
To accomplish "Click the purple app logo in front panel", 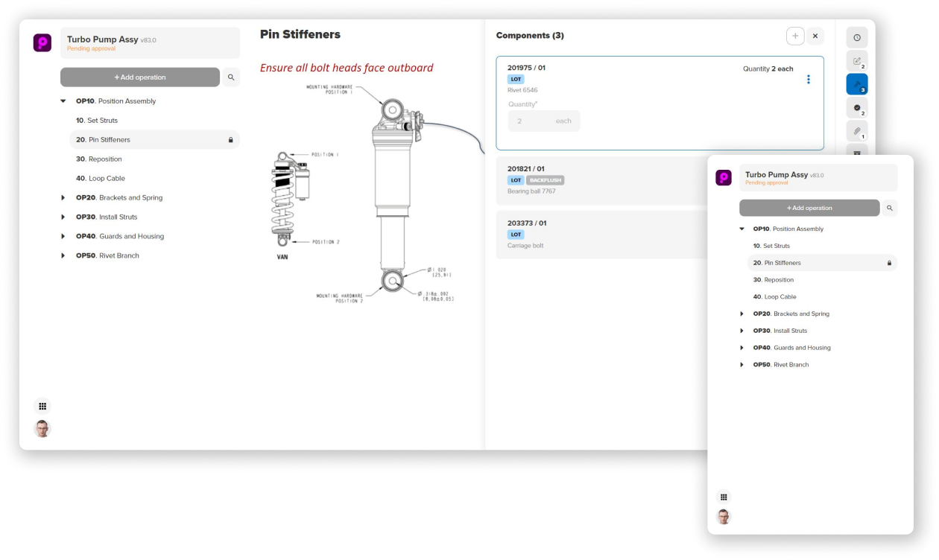I will (x=724, y=177).
